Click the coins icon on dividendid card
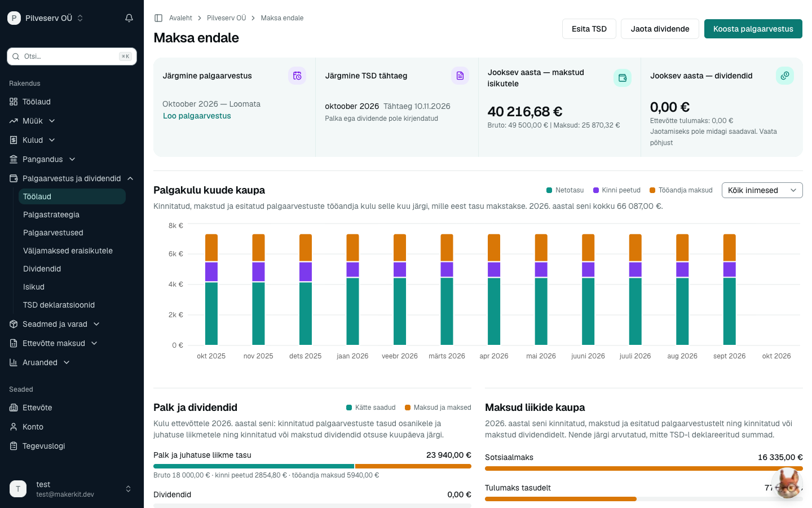Viewport: 812px width, 508px height. [785, 76]
